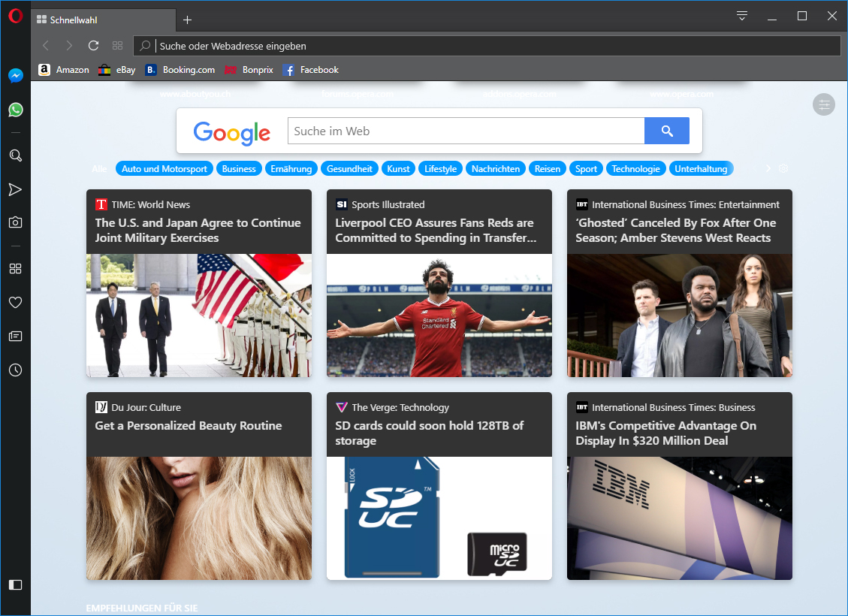This screenshot has height=616, width=848.
Task: Click the Speed Dial grid toolbar button
Action: [x=117, y=45]
